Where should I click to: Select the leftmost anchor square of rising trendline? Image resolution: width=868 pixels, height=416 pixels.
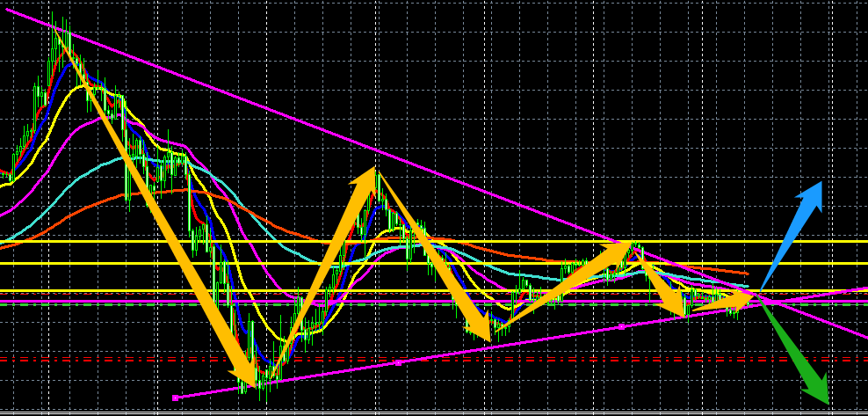coord(175,398)
